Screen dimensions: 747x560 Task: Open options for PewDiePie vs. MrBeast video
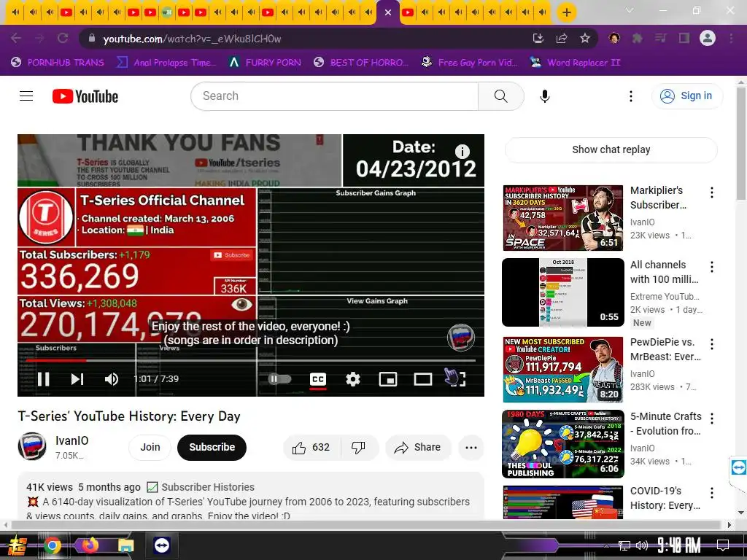point(712,344)
